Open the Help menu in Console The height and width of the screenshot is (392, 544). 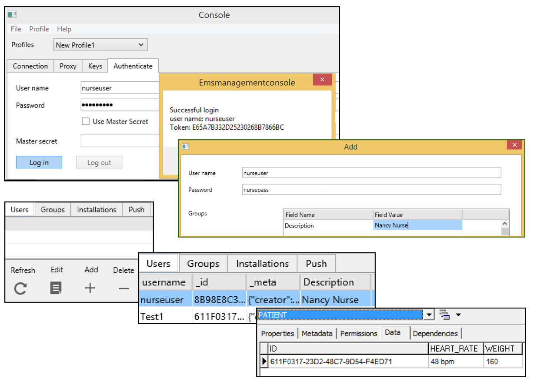point(64,29)
